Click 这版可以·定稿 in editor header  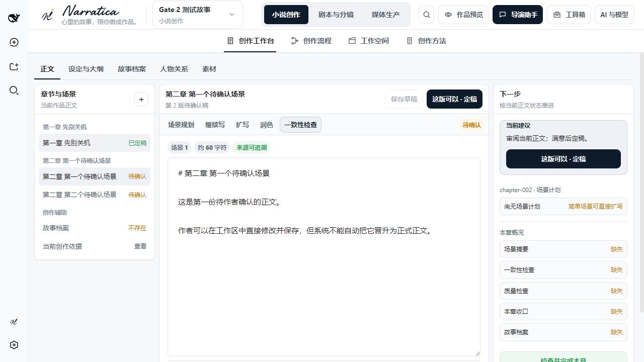pyautogui.click(x=454, y=99)
